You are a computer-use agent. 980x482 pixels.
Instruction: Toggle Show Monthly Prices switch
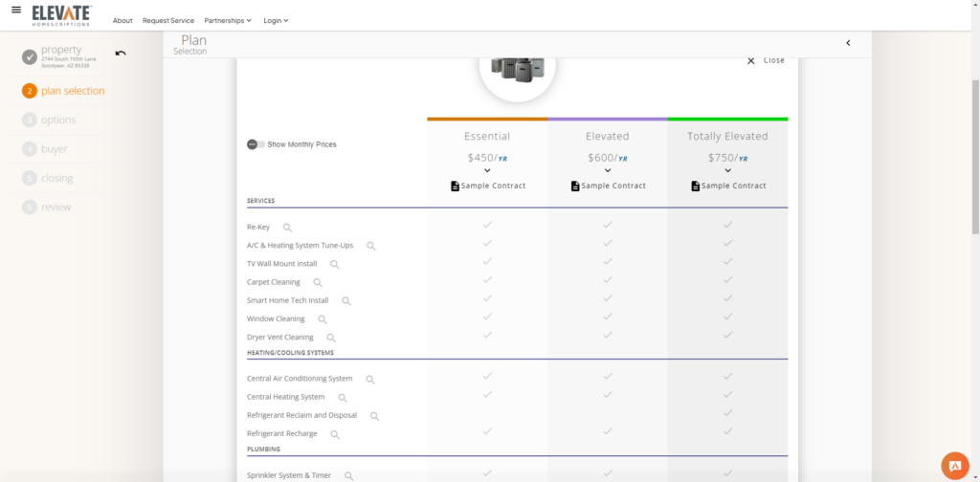coord(256,144)
